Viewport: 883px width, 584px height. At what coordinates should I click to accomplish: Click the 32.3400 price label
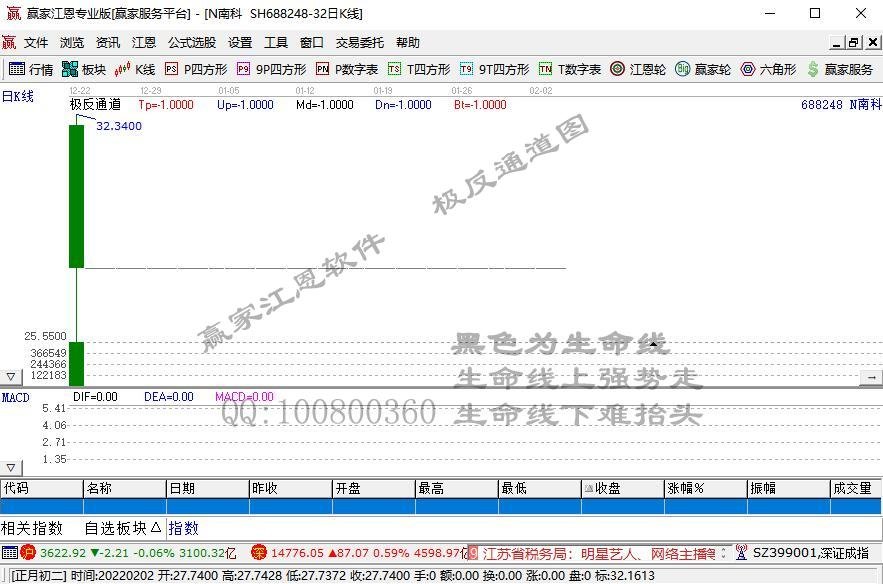(x=119, y=126)
